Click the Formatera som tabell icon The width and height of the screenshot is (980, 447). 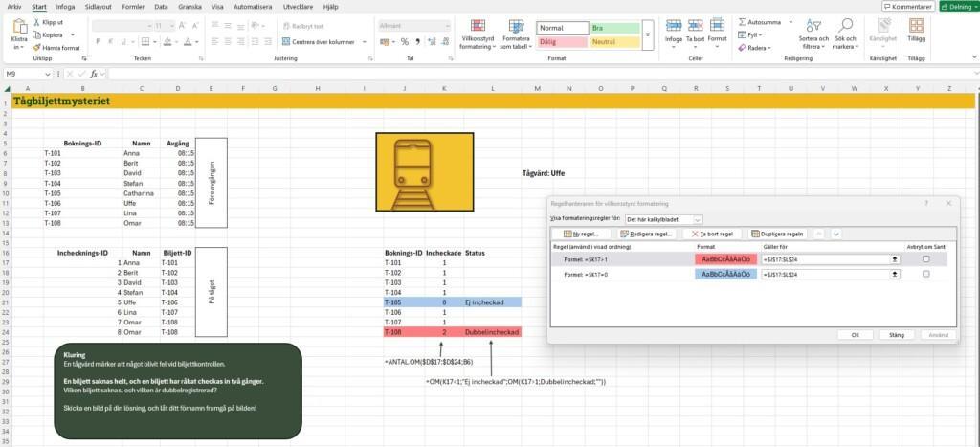coord(516,26)
